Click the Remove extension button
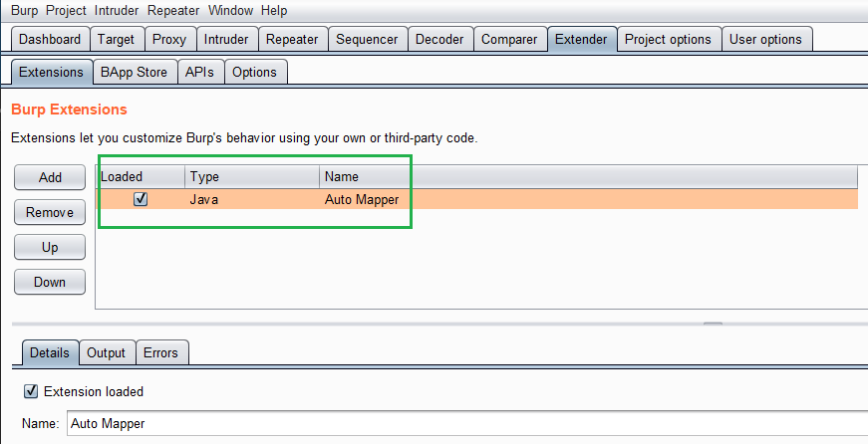The height and width of the screenshot is (444, 868). tap(50, 212)
